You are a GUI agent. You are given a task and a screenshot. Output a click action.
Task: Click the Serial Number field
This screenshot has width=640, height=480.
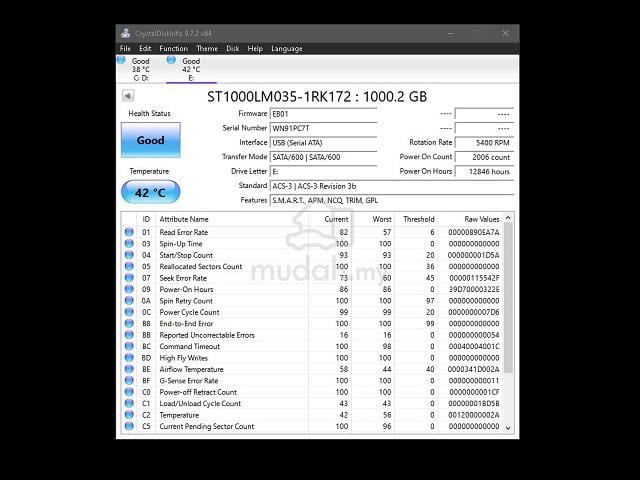(323, 128)
